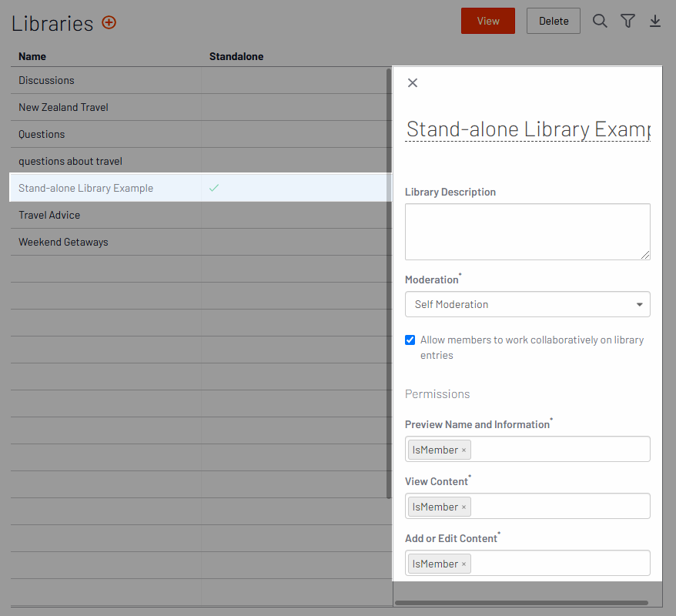
Task: Open the Moderation dropdown
Action: pyautogui.click(x=527, y=304)
